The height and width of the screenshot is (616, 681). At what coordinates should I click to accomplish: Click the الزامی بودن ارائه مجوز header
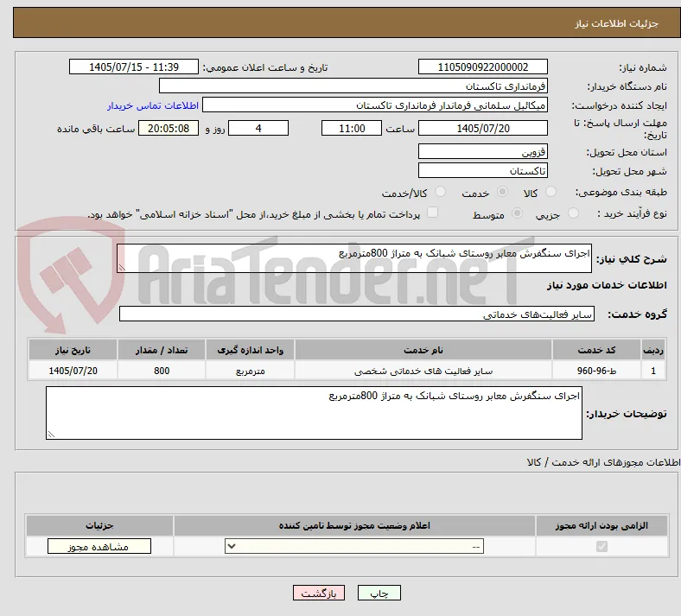[x=601, y=525]
